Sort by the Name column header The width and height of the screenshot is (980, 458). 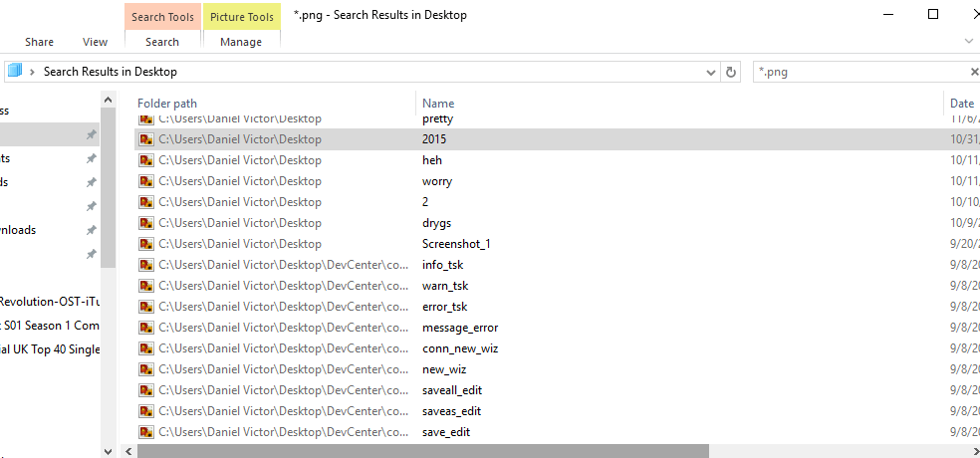pyautogui.click(x=438, y=103)
